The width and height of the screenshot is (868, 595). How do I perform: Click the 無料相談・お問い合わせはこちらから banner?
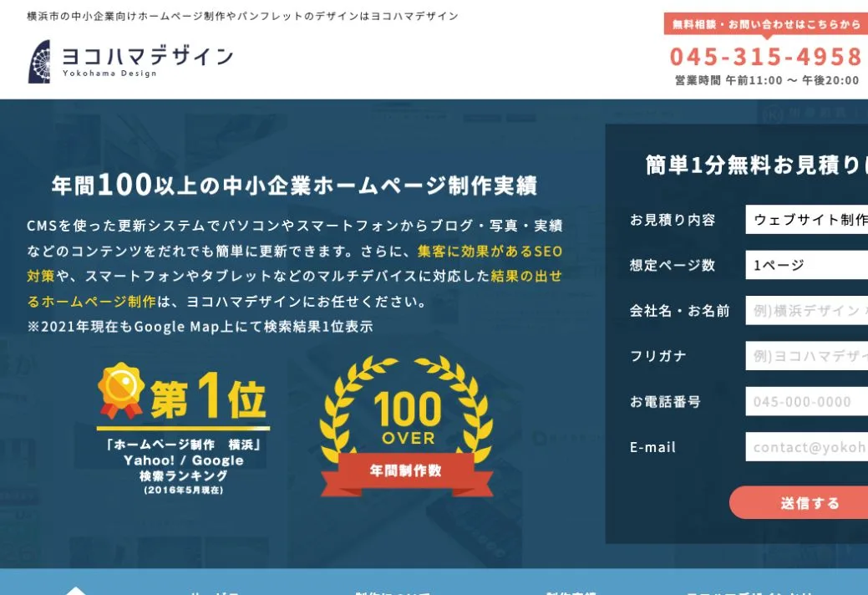point(765,23)
